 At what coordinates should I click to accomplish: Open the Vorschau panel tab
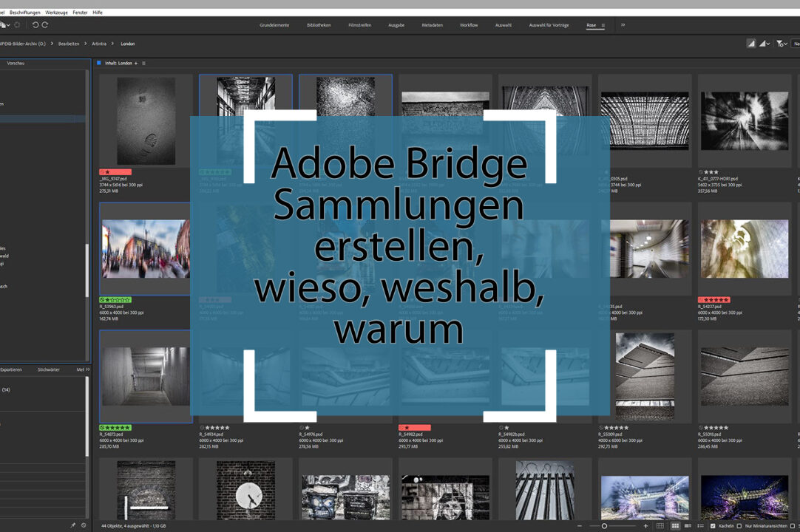coord(16,64)
